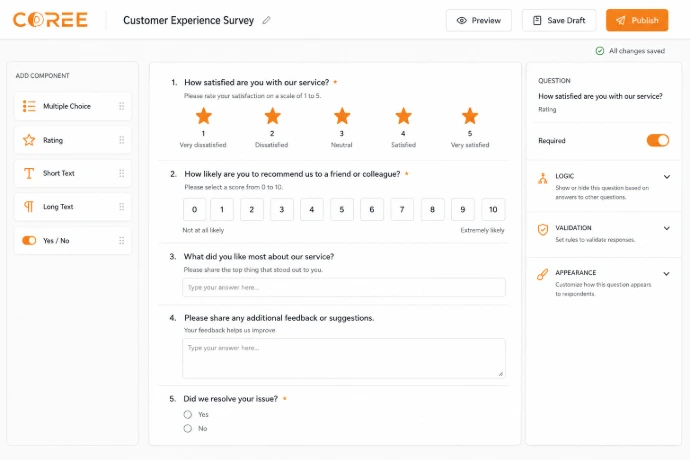690x460 pixels.
Task: Expand the Appearance section chevron
Action: pos(667,273)
